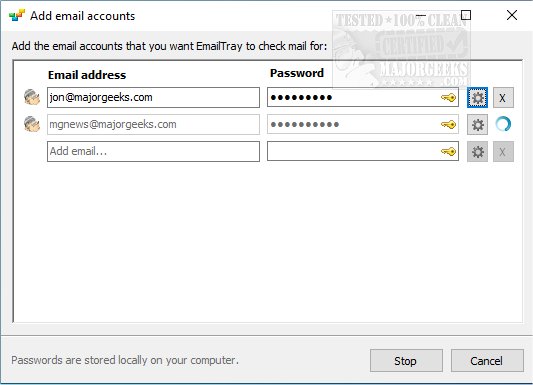Screen dimensions: 533x385
Task: Click the key icon in the empty password field
Action: (448, 152)
